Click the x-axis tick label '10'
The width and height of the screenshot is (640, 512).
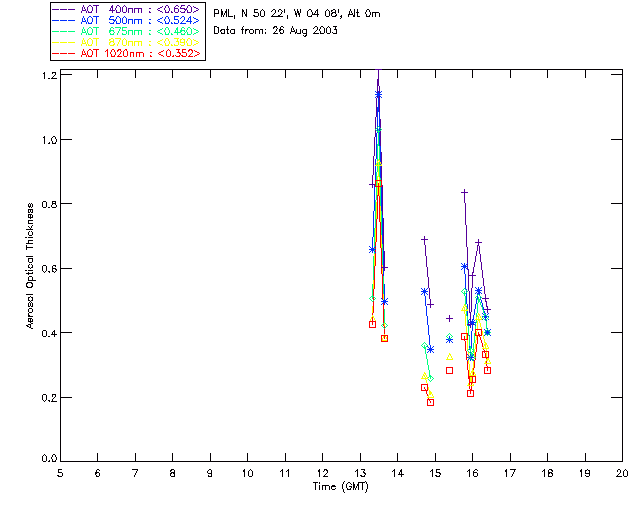(x=248, y=473)
